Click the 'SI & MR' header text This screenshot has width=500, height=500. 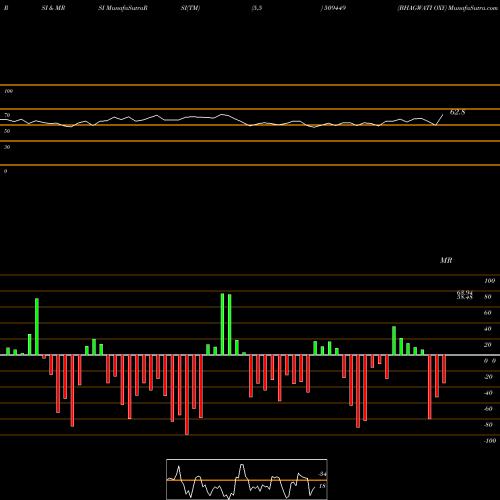click(53, 8)
